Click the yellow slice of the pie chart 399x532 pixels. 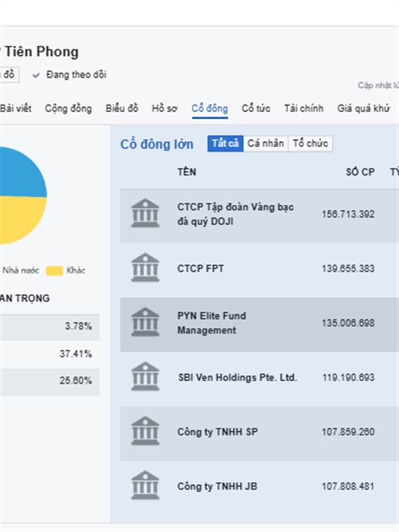pyautogui.click(x=21, y=217)
